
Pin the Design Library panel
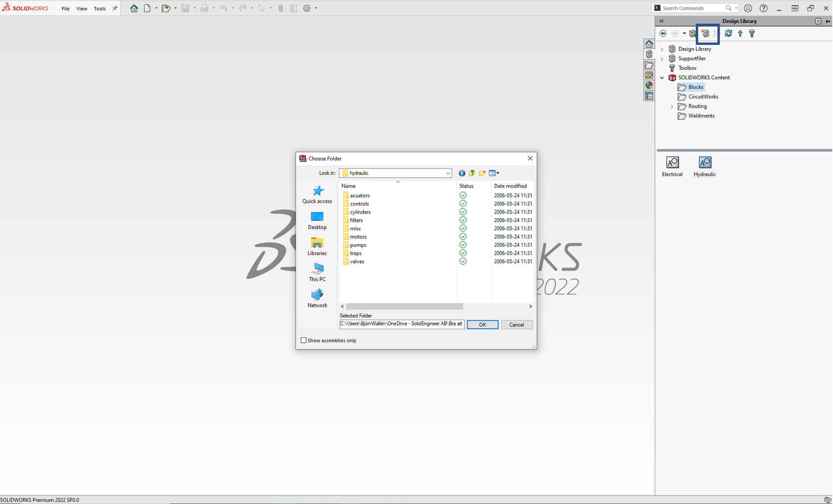pos(827,21)
